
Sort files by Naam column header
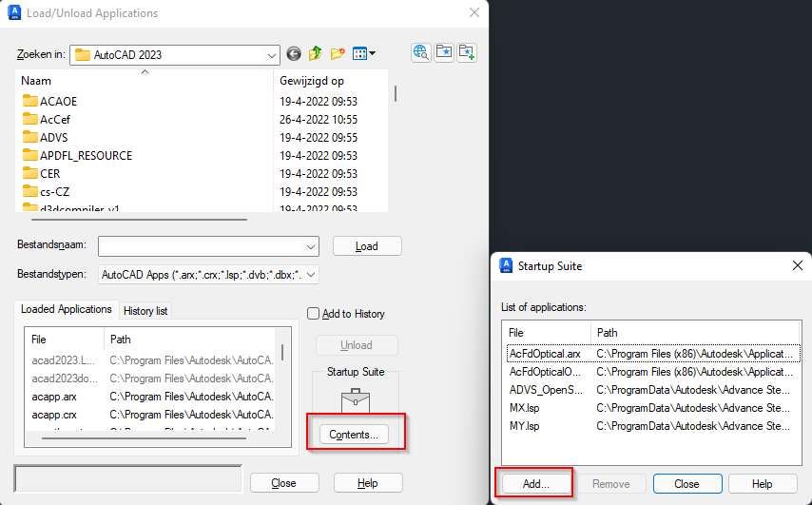pos(144,81)
